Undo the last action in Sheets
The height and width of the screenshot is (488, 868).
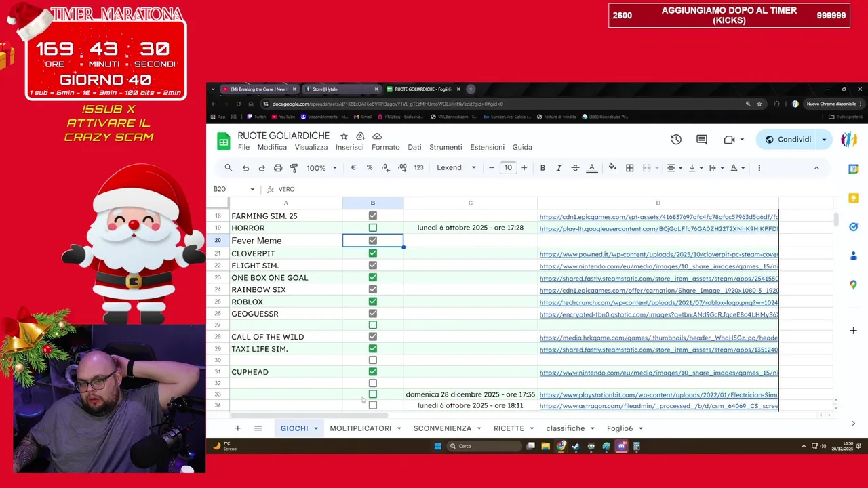[x=245, y=168]
